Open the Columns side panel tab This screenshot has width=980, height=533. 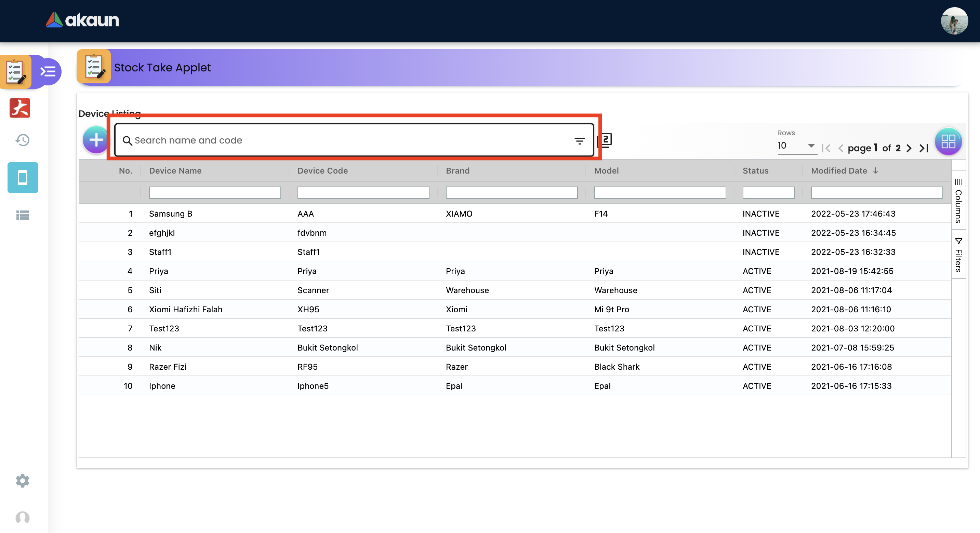tap(958, 201)
